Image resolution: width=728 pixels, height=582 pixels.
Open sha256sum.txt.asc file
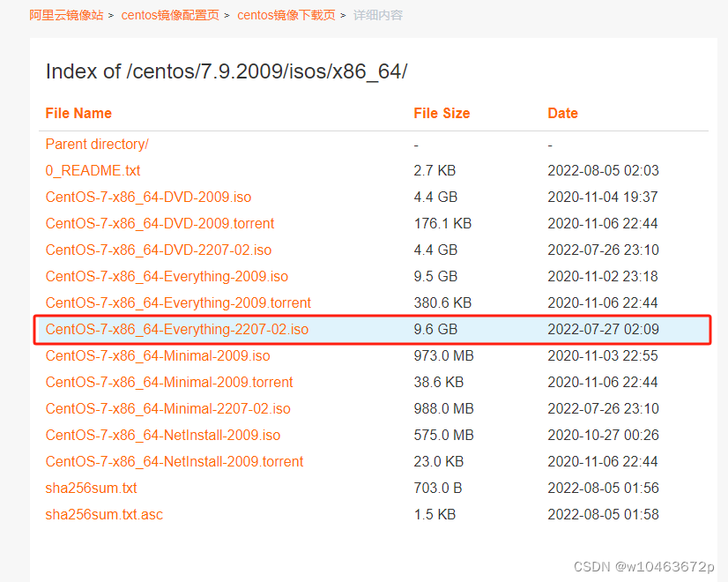pos(104,515)
